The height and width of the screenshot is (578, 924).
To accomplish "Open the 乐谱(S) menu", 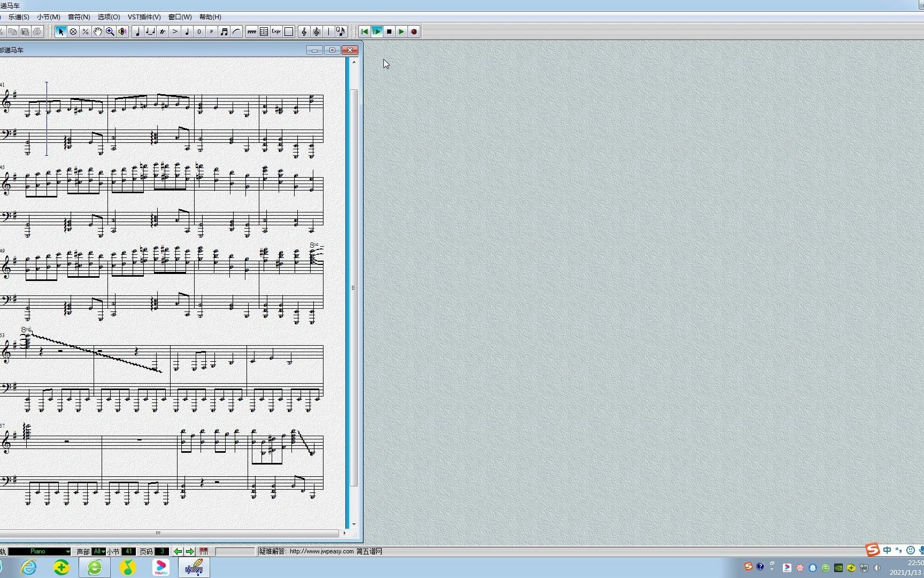I will 19,17.
